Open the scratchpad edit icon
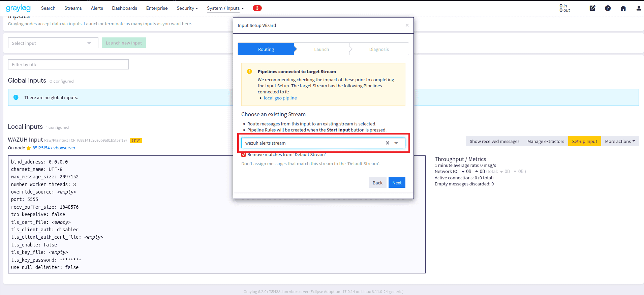 592,8
